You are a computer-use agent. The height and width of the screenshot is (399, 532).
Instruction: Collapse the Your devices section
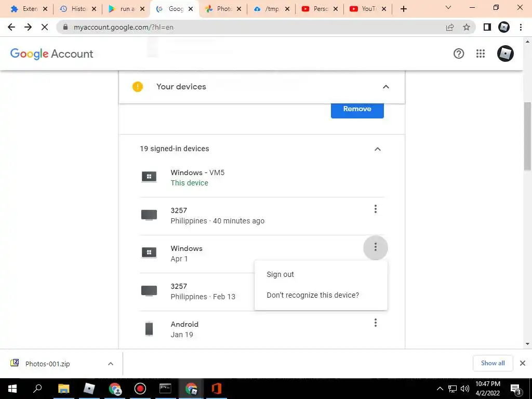386,87
